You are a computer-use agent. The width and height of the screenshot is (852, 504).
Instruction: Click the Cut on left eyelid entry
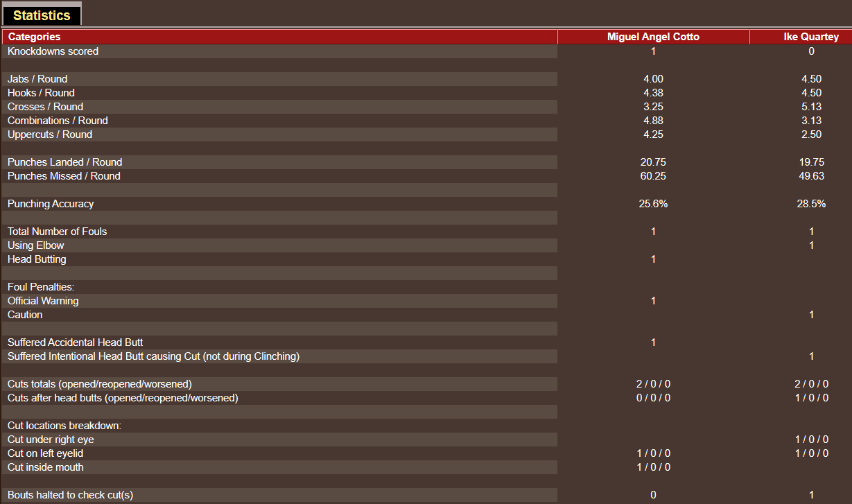click(46, 453)
